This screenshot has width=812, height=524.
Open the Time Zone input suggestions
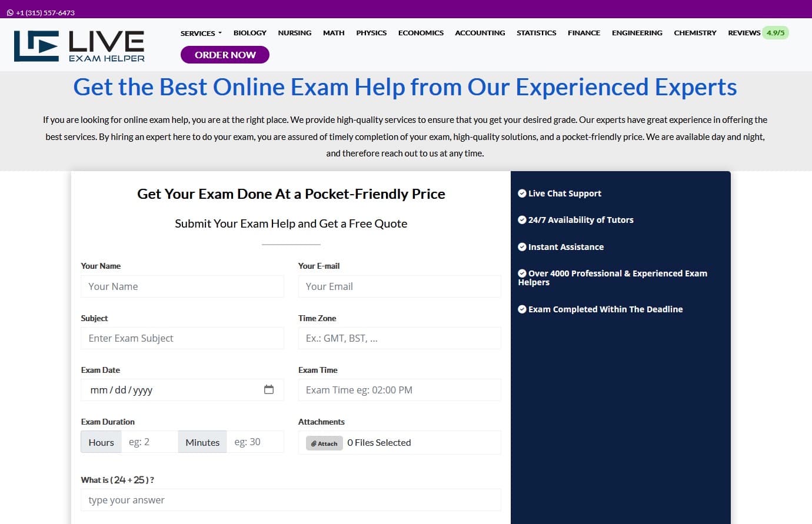(x=400, y=338)
